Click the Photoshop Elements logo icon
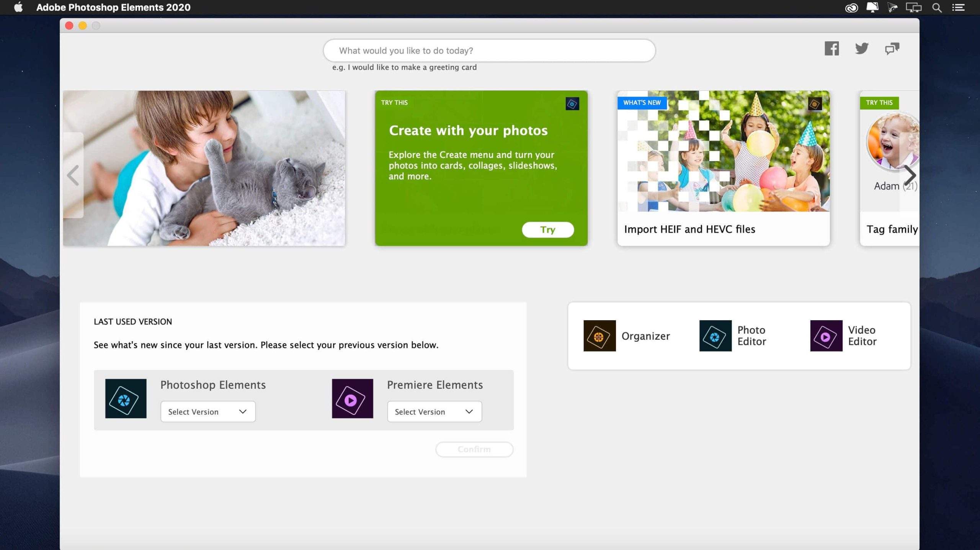The width and height of the screenshot is (980, 550). (x=126, y=398)
